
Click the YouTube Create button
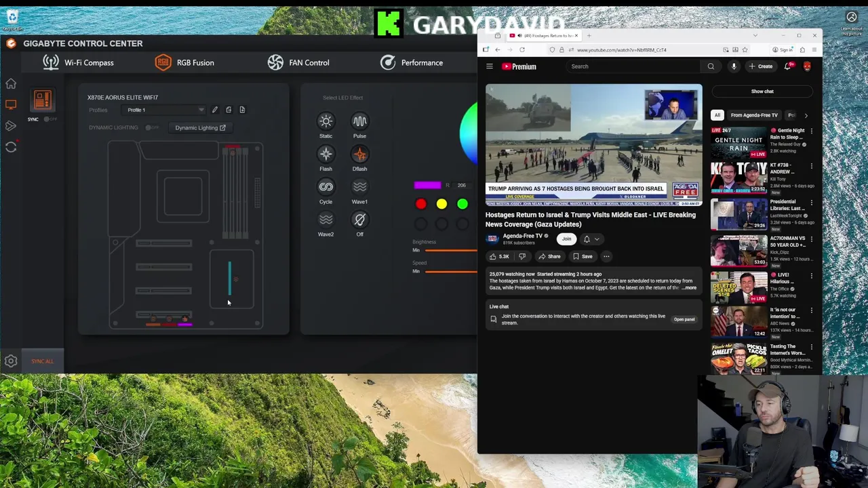point(761,66)
